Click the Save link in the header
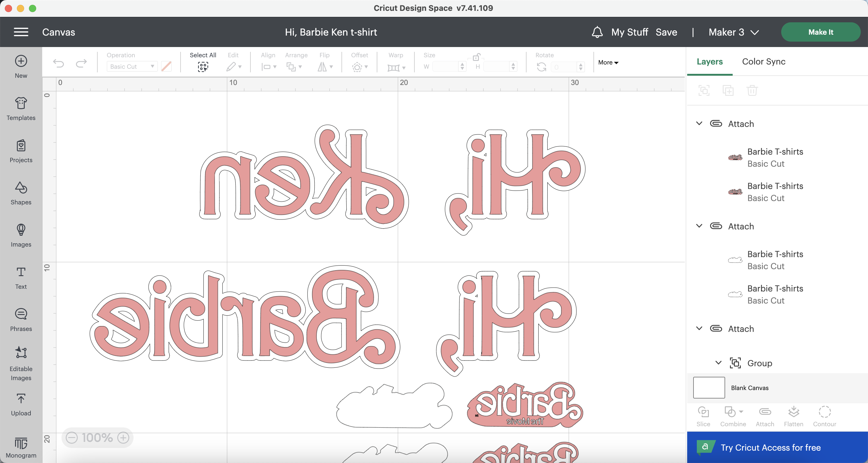The width and height of the screenshot is (868, 463). pos(666,32)
